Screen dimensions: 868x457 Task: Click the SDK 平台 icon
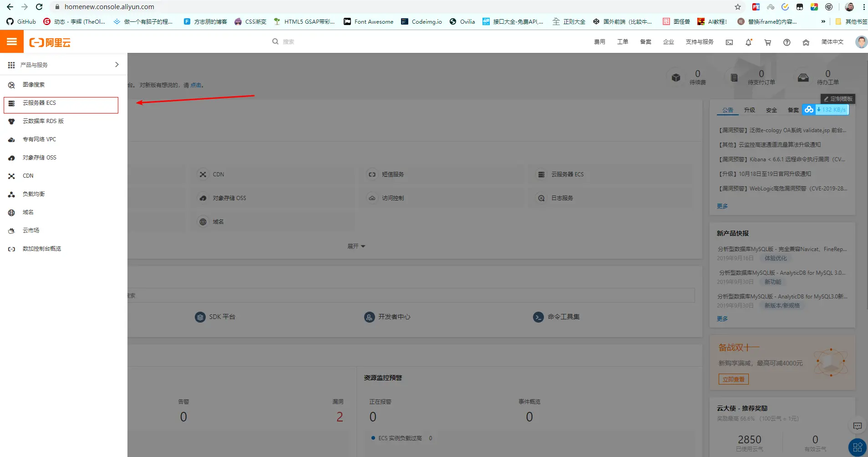(201, 317)
